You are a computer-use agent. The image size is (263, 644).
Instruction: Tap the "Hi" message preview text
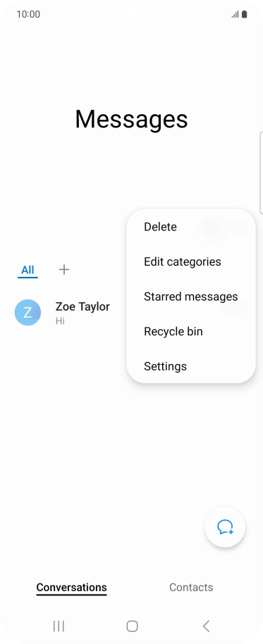[60, 321]
